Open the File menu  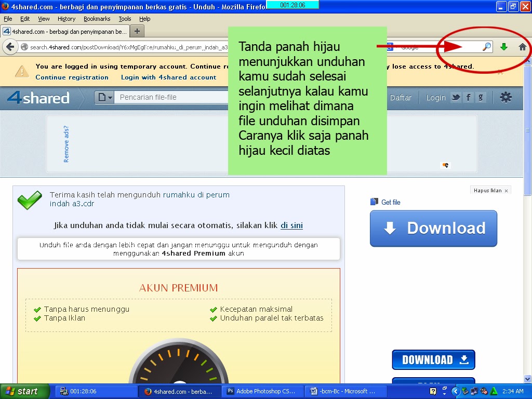8,19
